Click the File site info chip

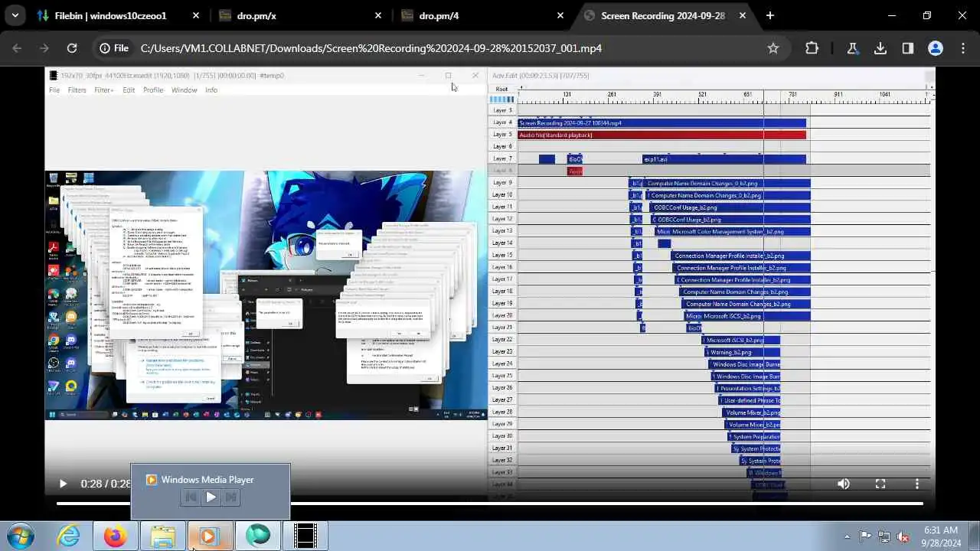[114, 48]
